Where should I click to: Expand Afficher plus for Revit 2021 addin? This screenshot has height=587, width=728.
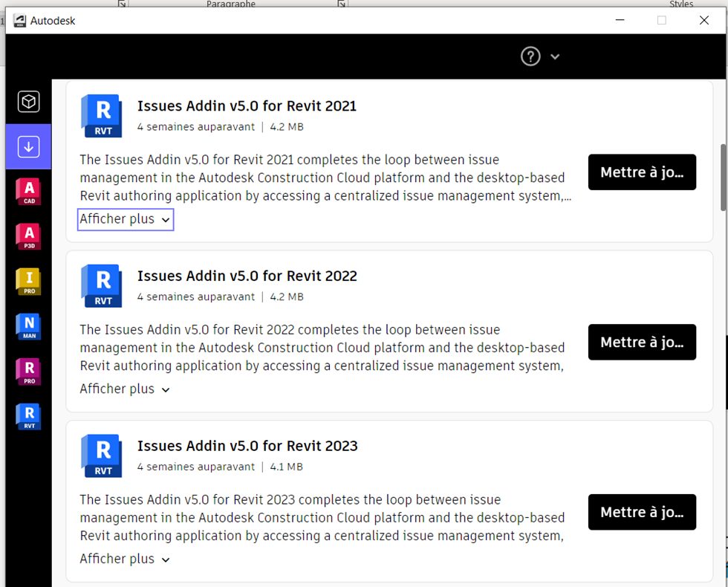[x=126, y=219]
